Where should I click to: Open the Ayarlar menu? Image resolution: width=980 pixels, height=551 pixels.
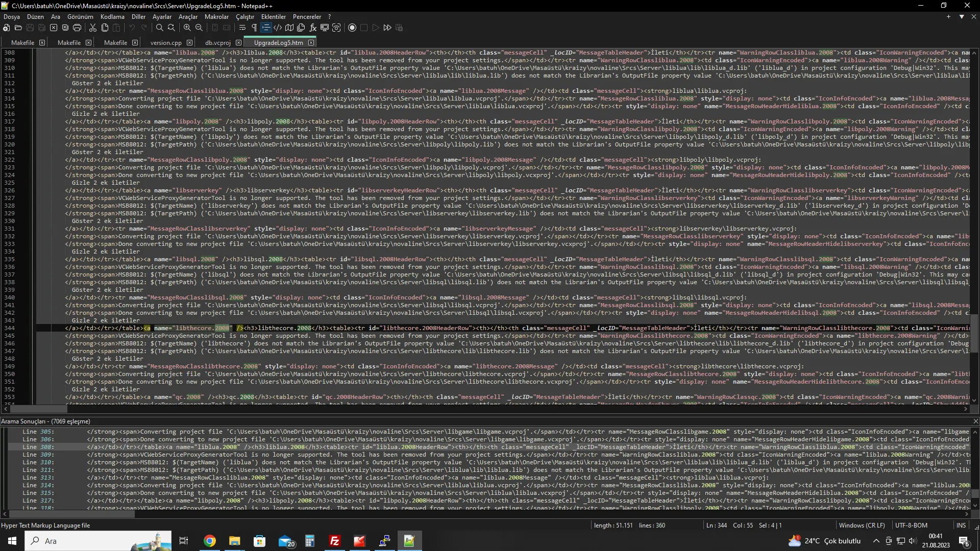(162, 17)
